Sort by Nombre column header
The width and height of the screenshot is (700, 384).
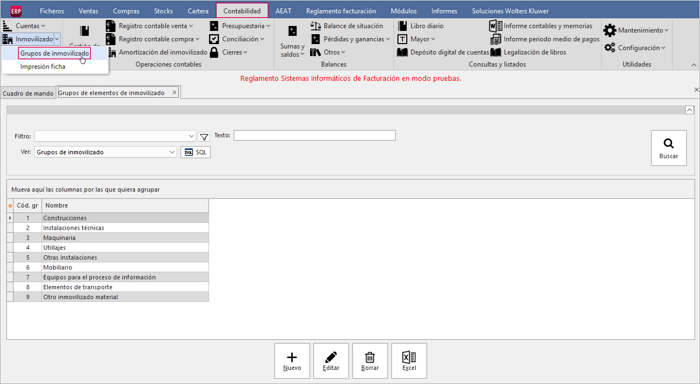point(125,205)
